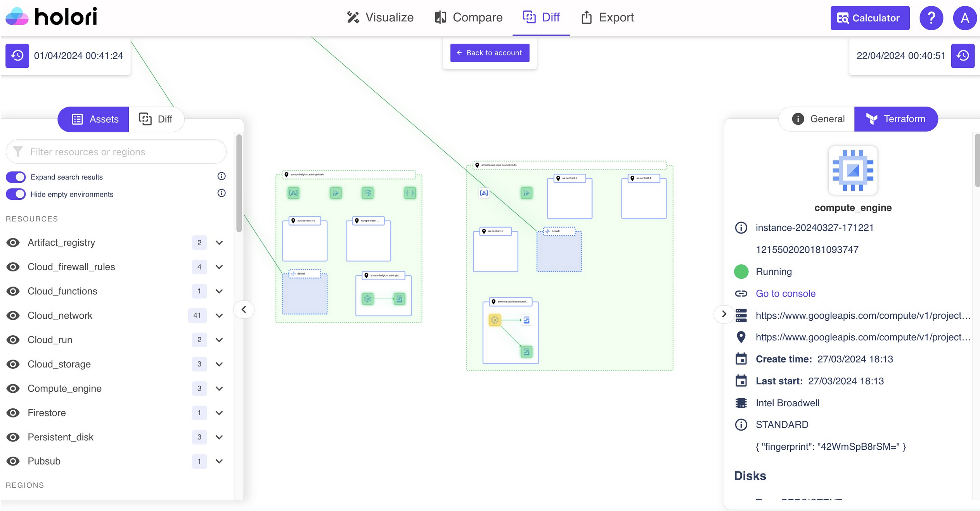This screenshot has height=511, width=980.
Task: Open history for the 22/04/2024 snapshot
Action: 963,56
